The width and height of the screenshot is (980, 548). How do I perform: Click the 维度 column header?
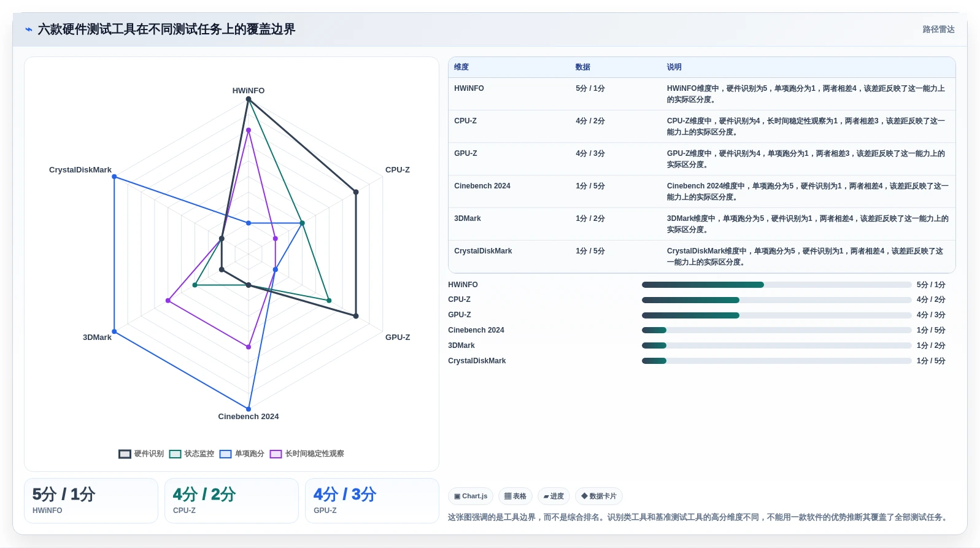pyautogui.click(x=461, y=68)
